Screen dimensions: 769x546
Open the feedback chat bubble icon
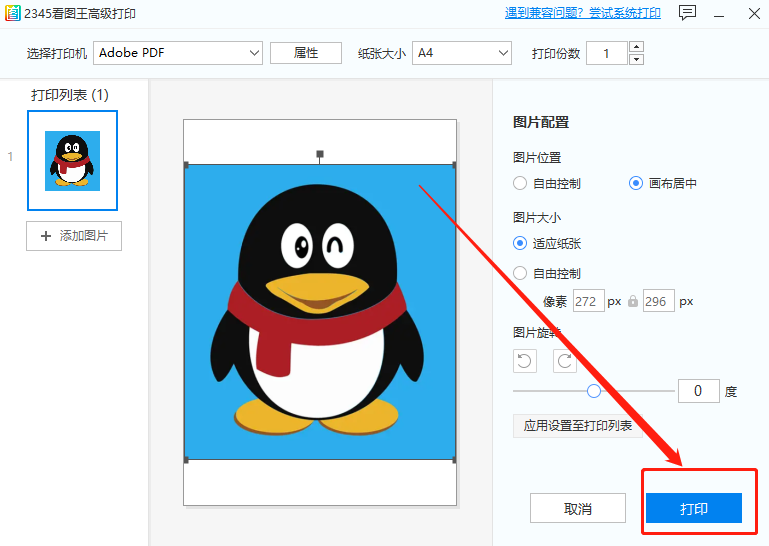(x=687, y=13)
